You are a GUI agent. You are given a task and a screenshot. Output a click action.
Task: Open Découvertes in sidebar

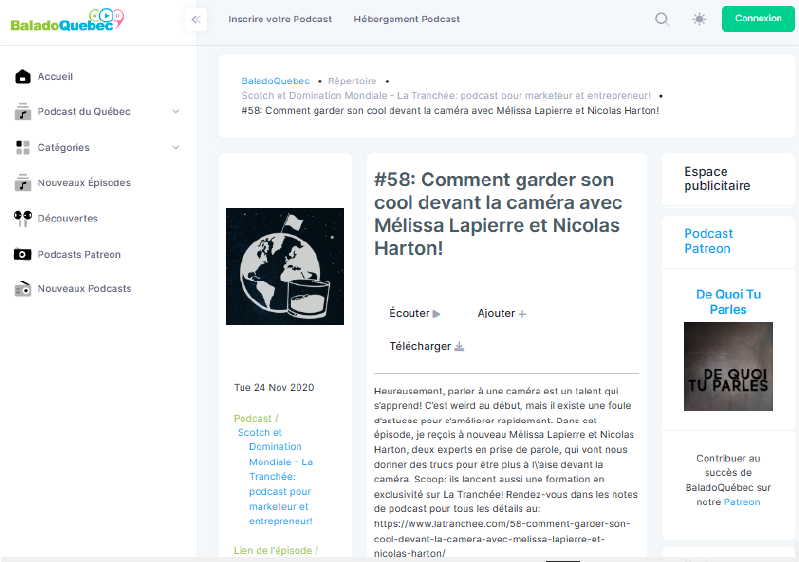tap(68, 219)
